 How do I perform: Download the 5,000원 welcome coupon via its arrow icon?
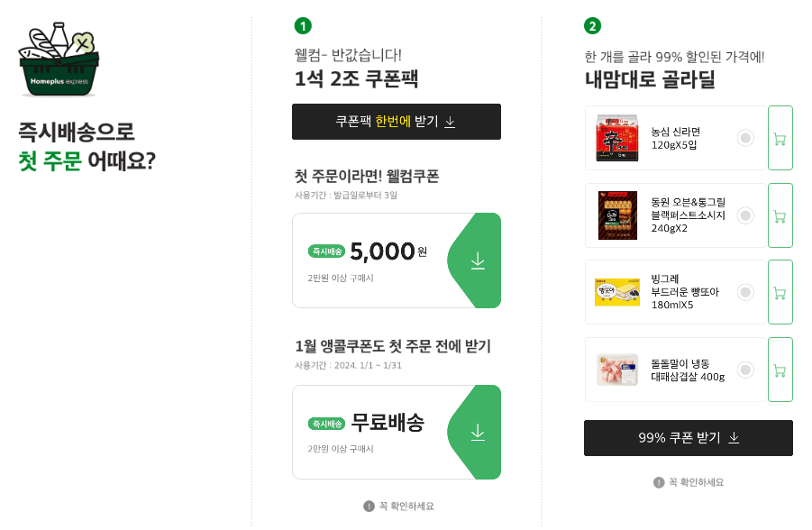coord(477,260)
